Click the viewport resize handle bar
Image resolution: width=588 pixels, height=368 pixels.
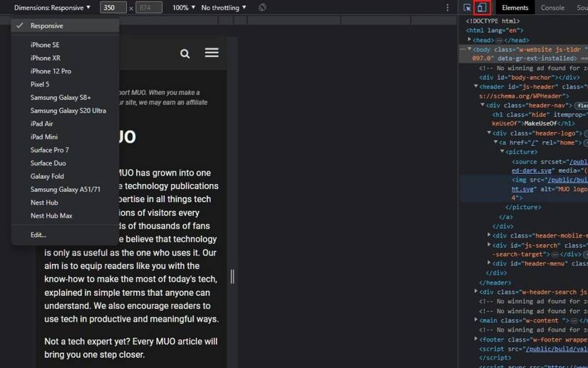click(x=232, y=277)
